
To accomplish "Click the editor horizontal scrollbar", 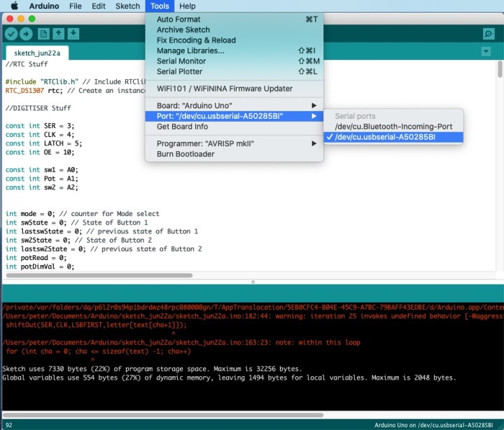I will click(x=98, y=275).
